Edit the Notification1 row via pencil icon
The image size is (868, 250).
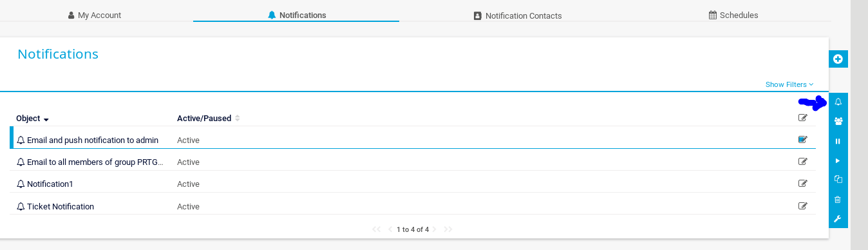803,183
